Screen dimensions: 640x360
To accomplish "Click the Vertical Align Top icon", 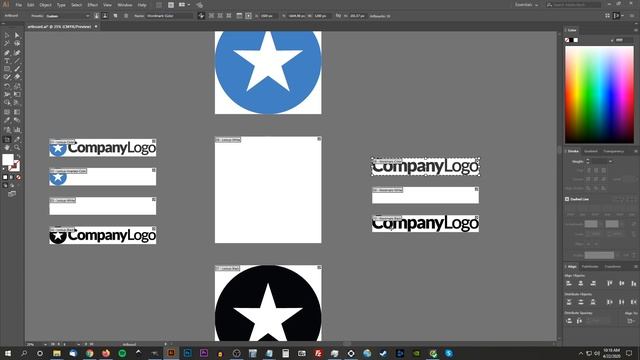I will tap(610, 283).
